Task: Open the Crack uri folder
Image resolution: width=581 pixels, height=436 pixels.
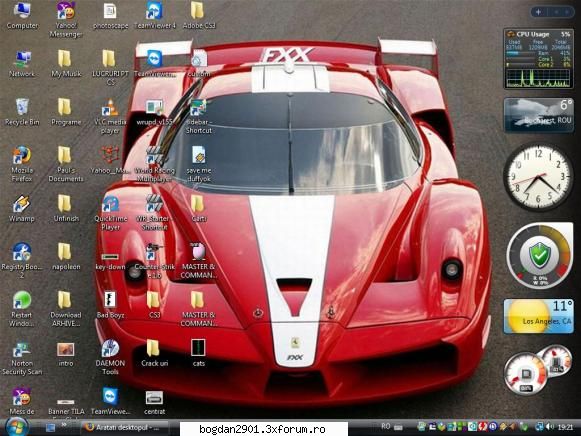Action: pos(155,353)
